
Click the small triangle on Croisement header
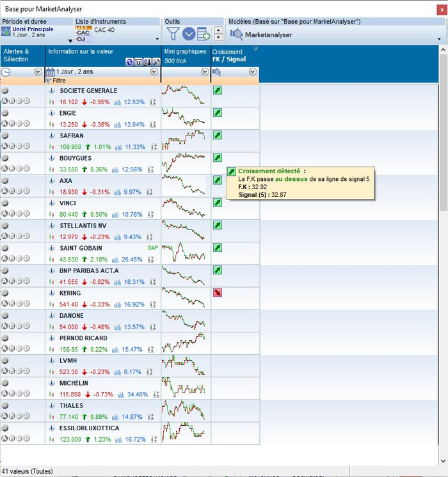pyautogui.click(x=255, y=49)
